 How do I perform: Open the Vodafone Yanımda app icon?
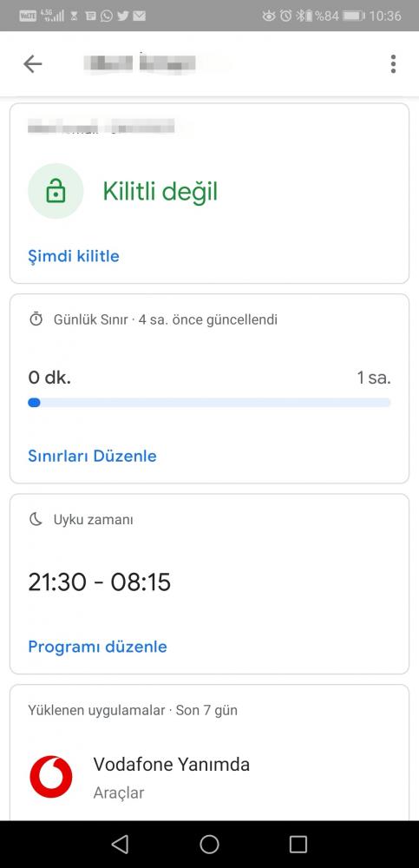[x=51, y=777]
